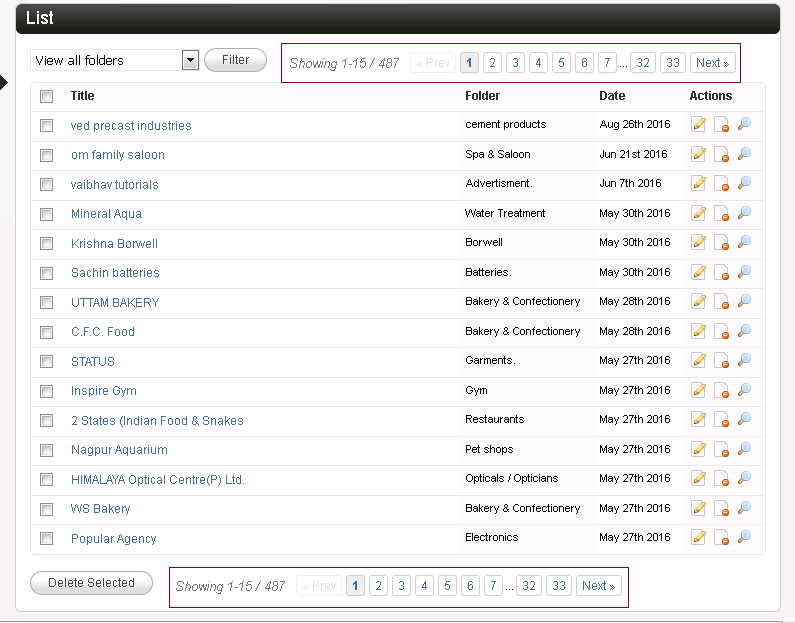This screenshot has height=623, width=795.
Task: Edit the Mineral Aqua entry
Action: tap(699, 213)
